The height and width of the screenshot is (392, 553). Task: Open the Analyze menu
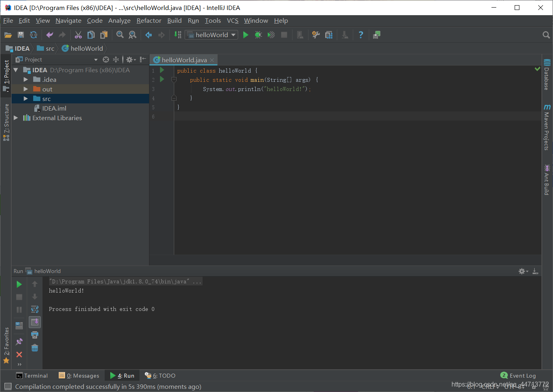click(x=119, y=21)
